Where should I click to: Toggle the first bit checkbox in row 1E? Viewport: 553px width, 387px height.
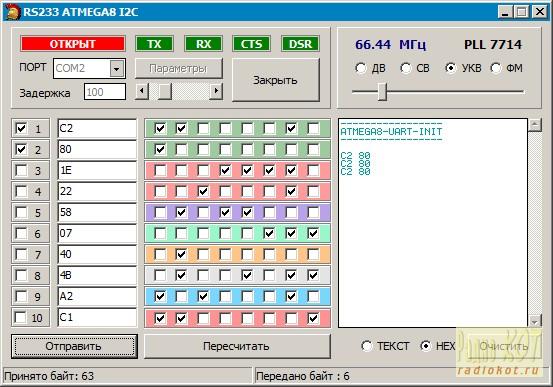click(160, 171)
